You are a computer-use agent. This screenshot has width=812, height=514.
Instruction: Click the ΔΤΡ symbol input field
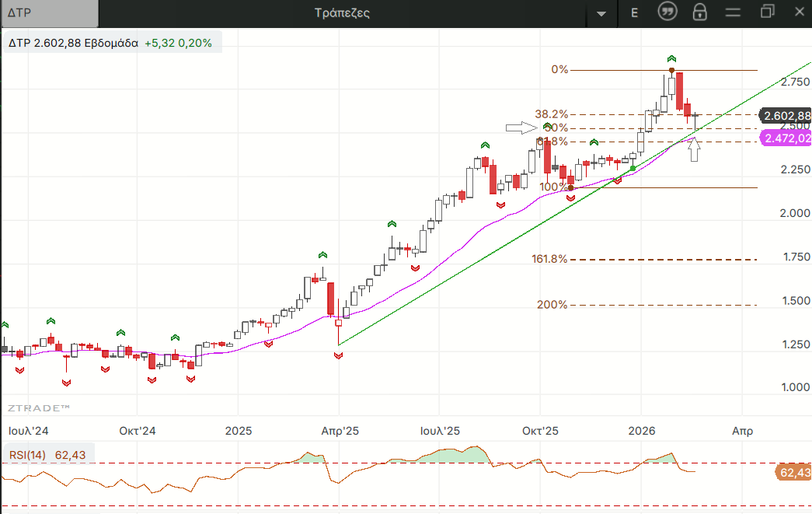tap(50, 13)
